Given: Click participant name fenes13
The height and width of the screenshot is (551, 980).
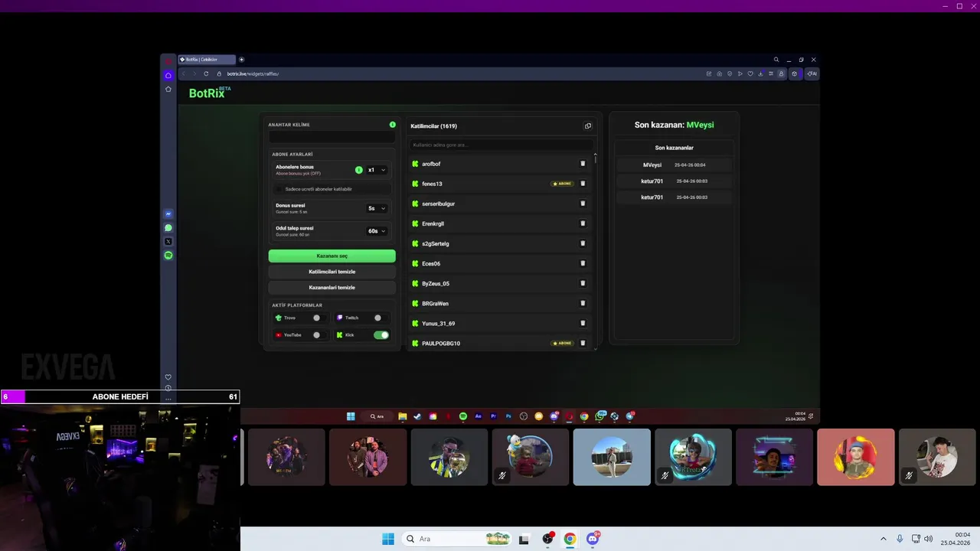Looking at the screenshot, I should pos(432,184).
